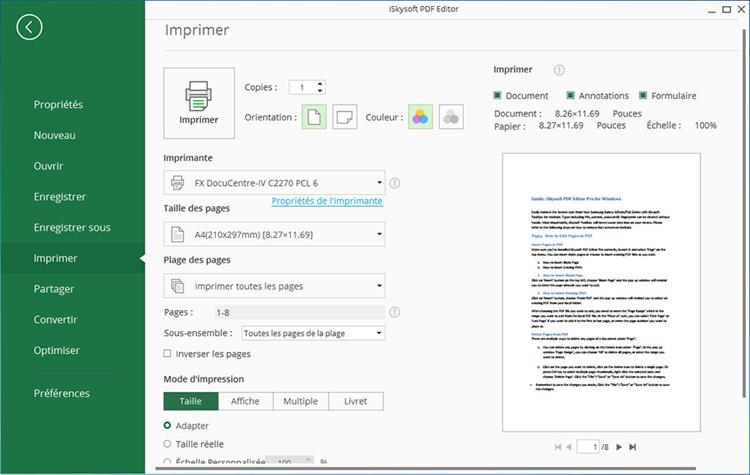Go to previous preview page icon
This screenshot has width=750, height=475.
(x=569, y=447)
